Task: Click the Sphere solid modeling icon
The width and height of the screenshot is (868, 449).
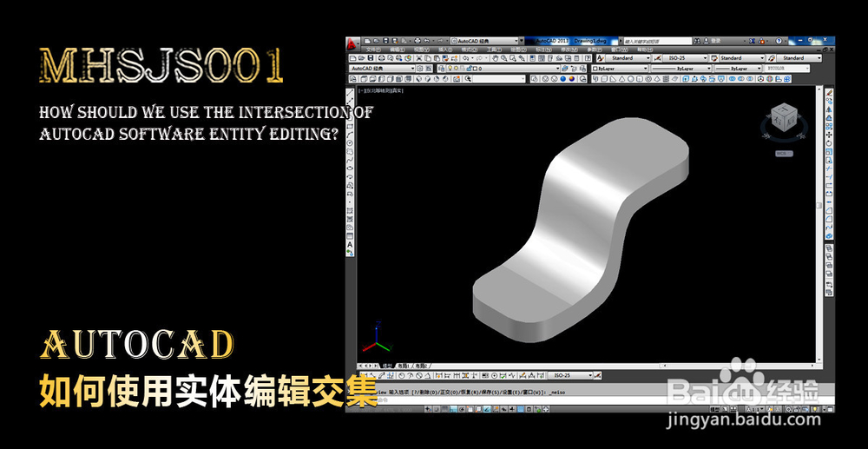Action: [x=630, y=79]
